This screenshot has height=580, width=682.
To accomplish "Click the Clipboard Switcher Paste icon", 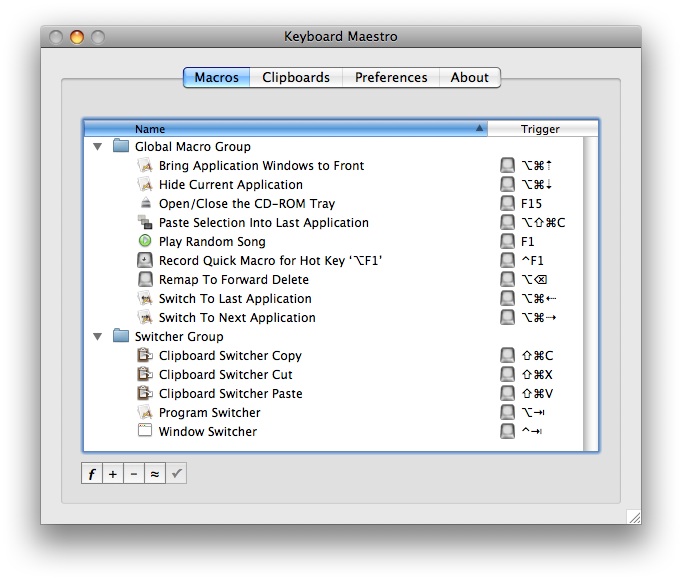I will tap(145, 393).
